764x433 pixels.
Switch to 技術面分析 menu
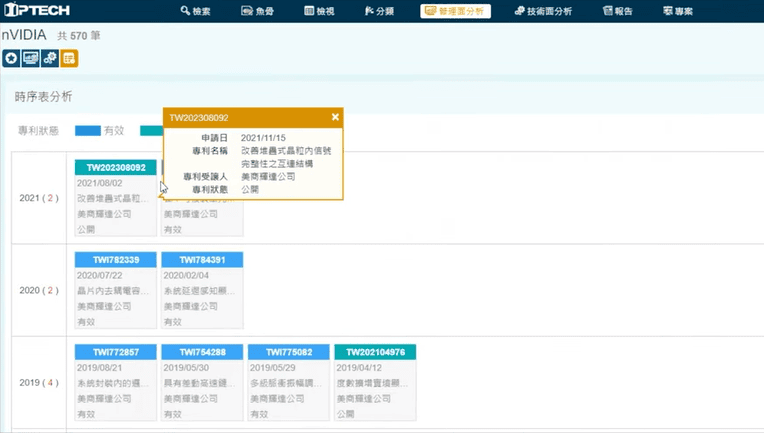point(543,11)
